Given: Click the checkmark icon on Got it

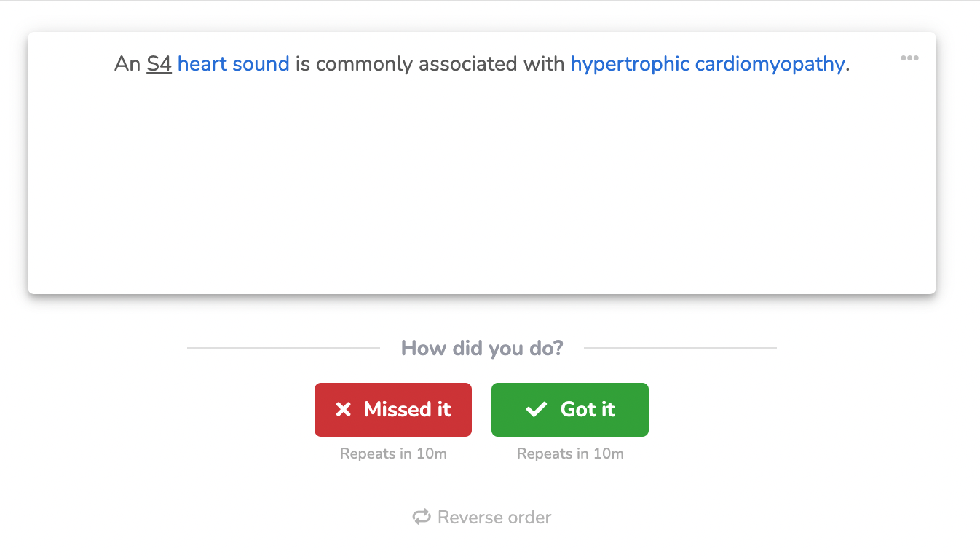Looking at the screenshot, I should click(536, 410).
